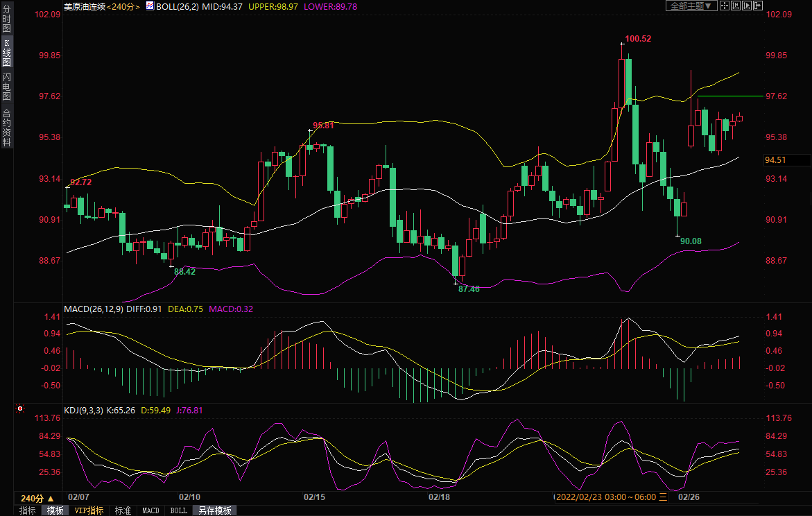Click the small red gear icon beside KDJ
The image size is (812, 516).
tap(19, 410)
